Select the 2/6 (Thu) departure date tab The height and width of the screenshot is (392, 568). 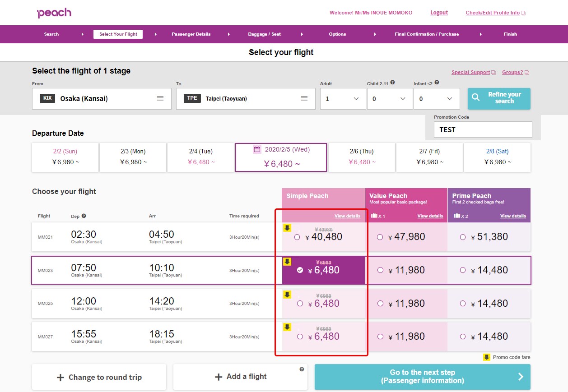[x=362, y=157]
